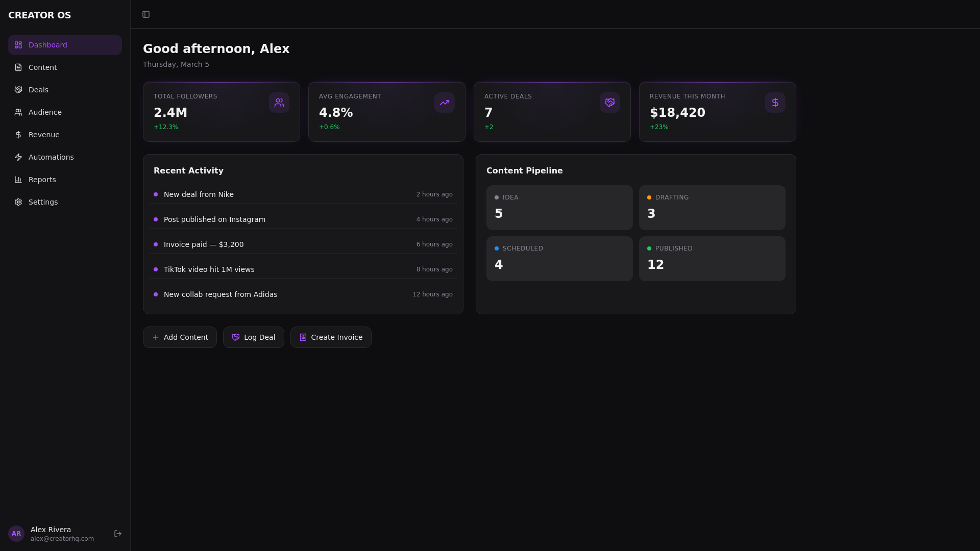Toggle the sidebar panel icon

point(146,14)
